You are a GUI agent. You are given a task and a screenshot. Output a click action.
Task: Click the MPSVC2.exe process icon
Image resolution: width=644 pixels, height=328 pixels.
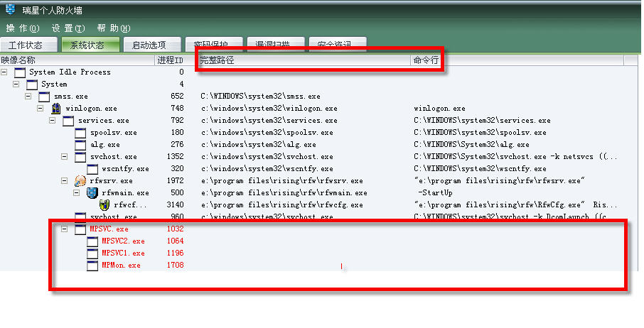coord(92,241)
